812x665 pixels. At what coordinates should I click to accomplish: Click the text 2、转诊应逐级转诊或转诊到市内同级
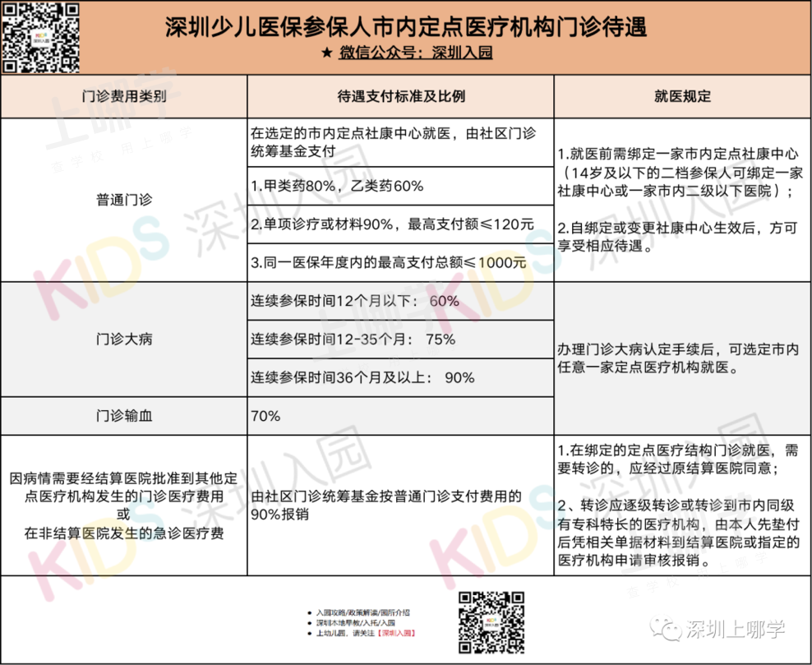coord(676,506)
